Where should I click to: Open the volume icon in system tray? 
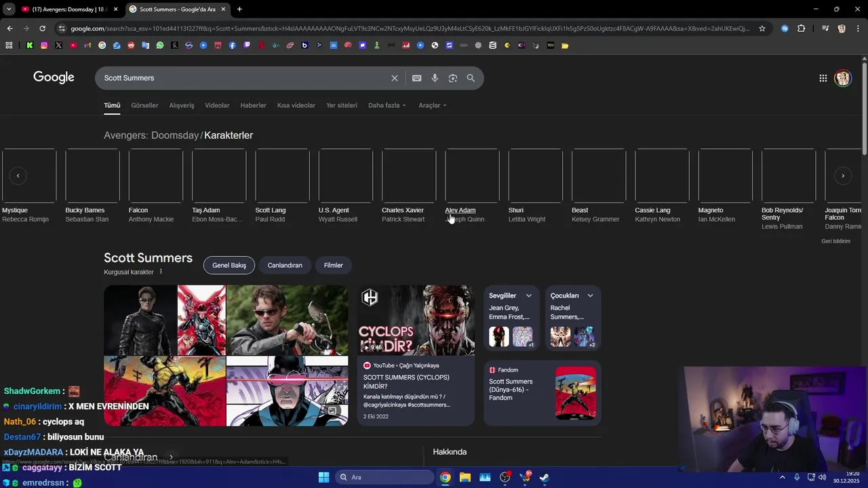(822, 477)
